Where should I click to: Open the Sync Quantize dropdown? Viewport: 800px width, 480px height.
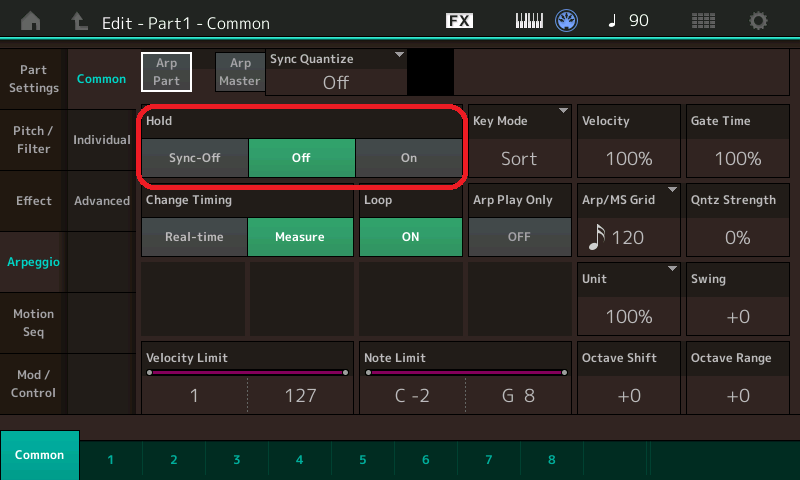pos(336,73)
